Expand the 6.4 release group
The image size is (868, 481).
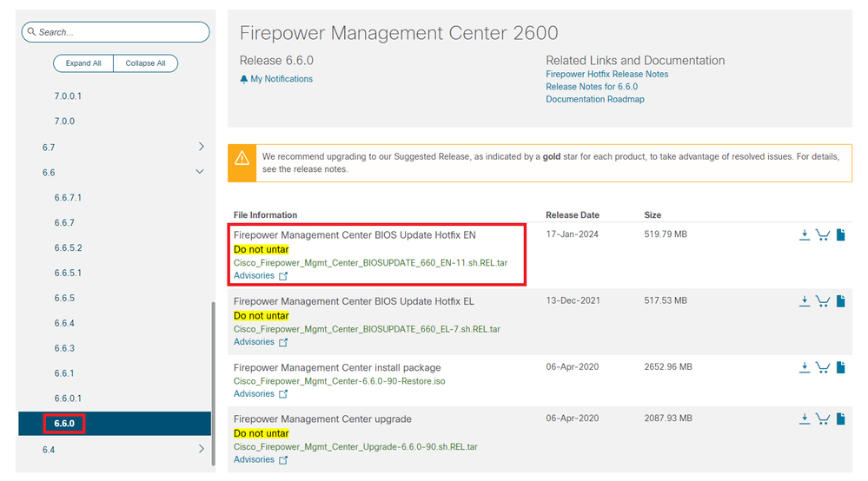point(201,449)
